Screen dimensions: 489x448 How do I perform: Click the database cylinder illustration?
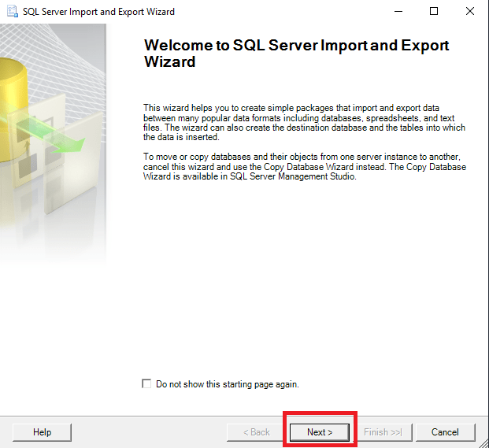click(13, 109)
